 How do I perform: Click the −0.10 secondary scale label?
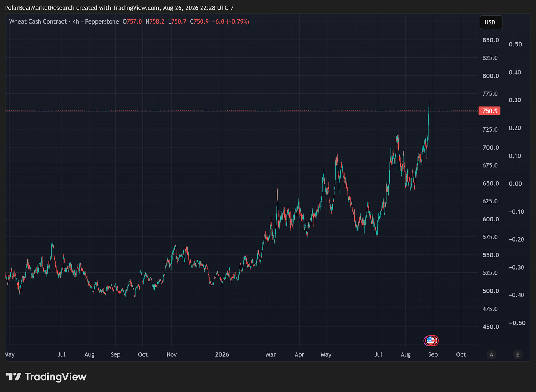[516, 211]
